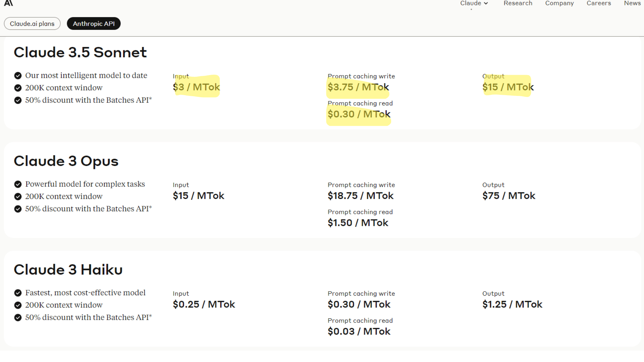644x362 pixels.
Task: Click Haiku input price $0.25 / MTok
Action: (x=204, y=304)
